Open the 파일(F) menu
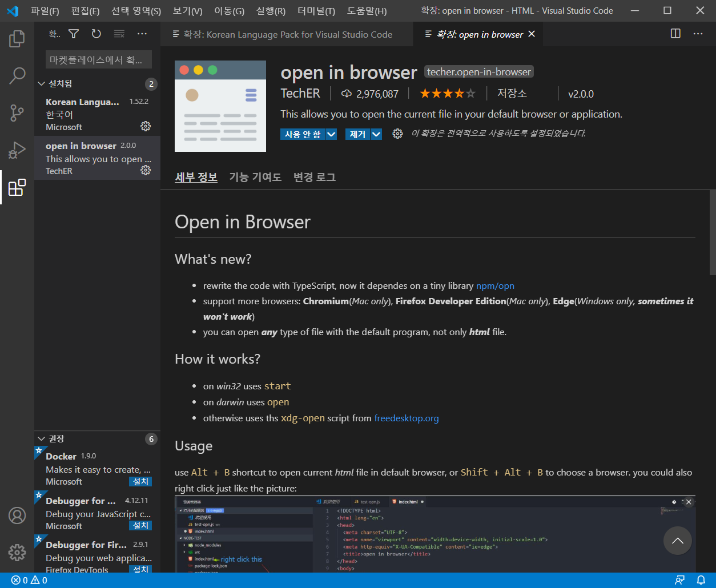The height and width of the screenshot is (588, 716). click(45, 11)
